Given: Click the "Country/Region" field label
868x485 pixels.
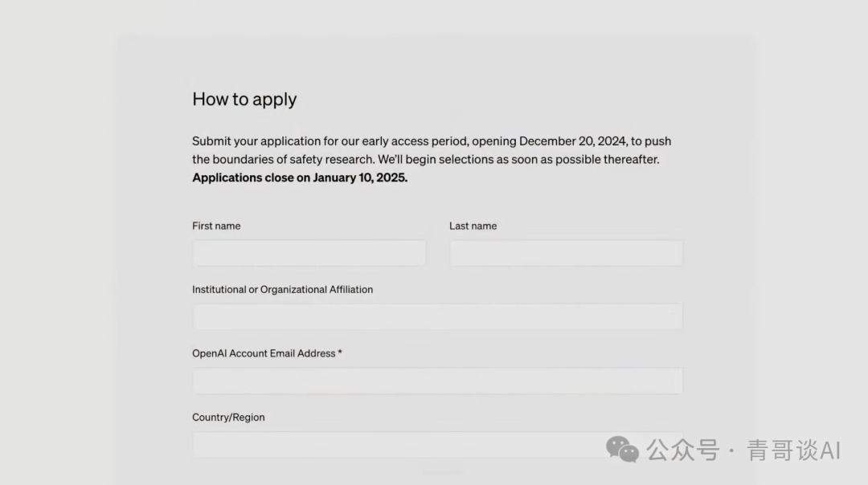Looking at the screenshot, I should (x=228, y=418).
